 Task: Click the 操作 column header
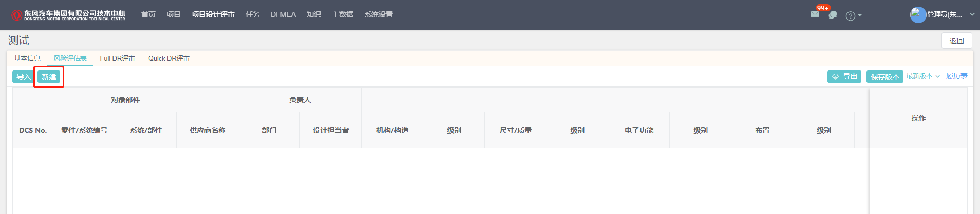click(918, 118)
